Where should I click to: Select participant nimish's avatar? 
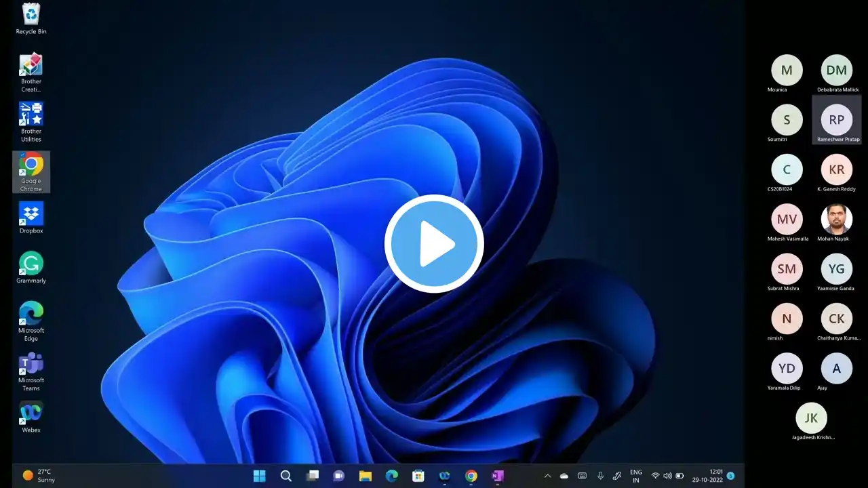point(787,319)
